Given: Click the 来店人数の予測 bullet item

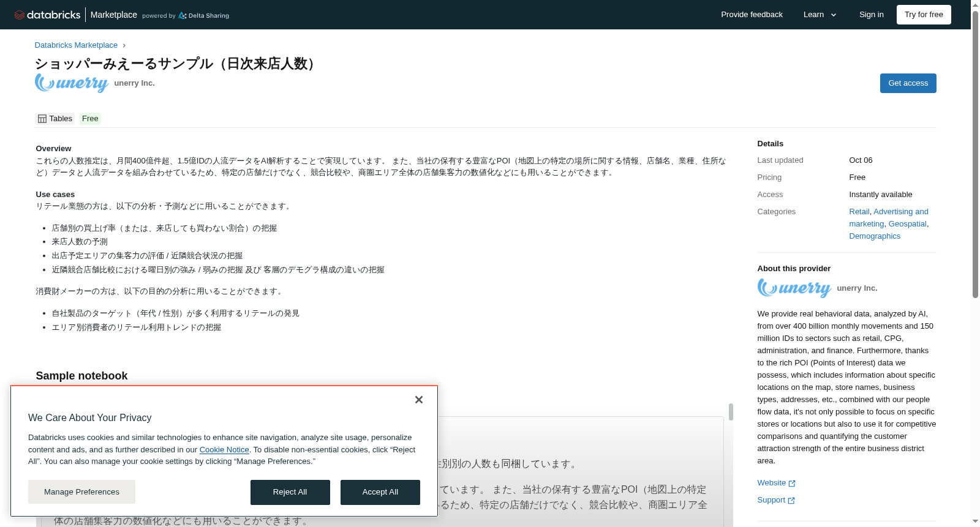Looking at the screenshot, I should [80, 242].
